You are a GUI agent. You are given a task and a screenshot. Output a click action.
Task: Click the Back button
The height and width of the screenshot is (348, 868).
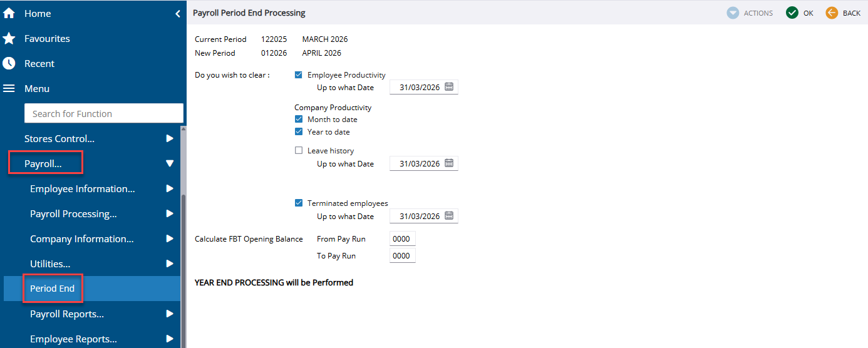[843, 13]
